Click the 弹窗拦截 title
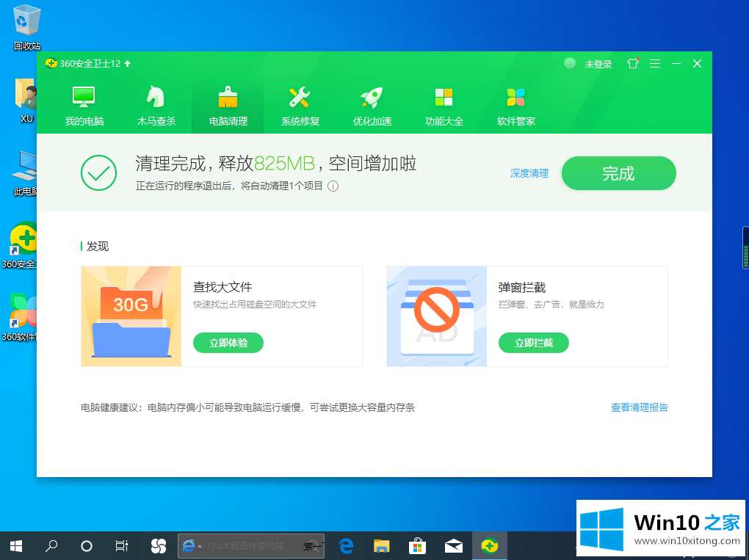 point(521,287)
